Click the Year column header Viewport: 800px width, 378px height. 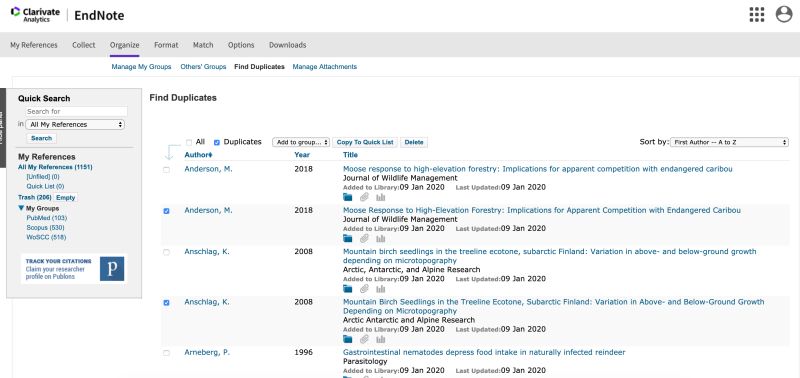click(x=302, y=155)
